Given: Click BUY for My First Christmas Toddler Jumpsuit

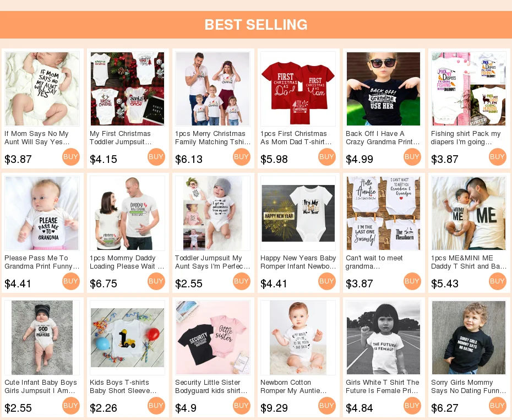Looking at the screenshot, I should tap(156, 157).
